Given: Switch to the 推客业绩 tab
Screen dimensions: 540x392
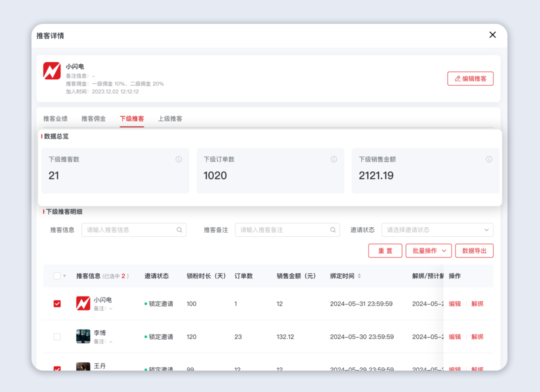Looking at the screenshot, I should pyautogui.click(x=55, y=119).
